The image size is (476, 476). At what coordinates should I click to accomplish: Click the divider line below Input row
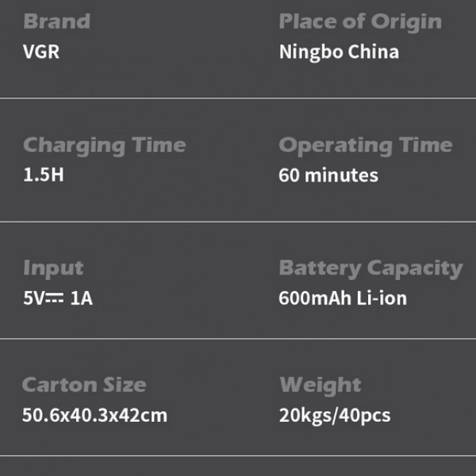[x=238, y=338]
